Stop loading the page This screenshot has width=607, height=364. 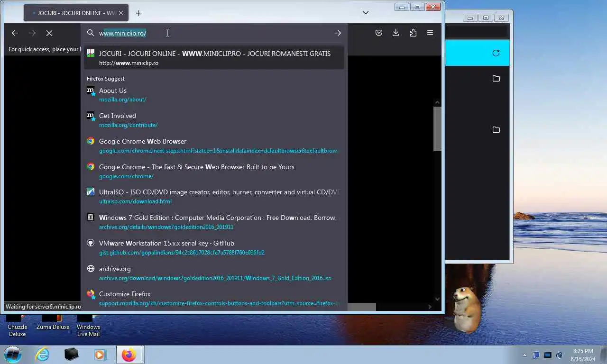point(49,33)
